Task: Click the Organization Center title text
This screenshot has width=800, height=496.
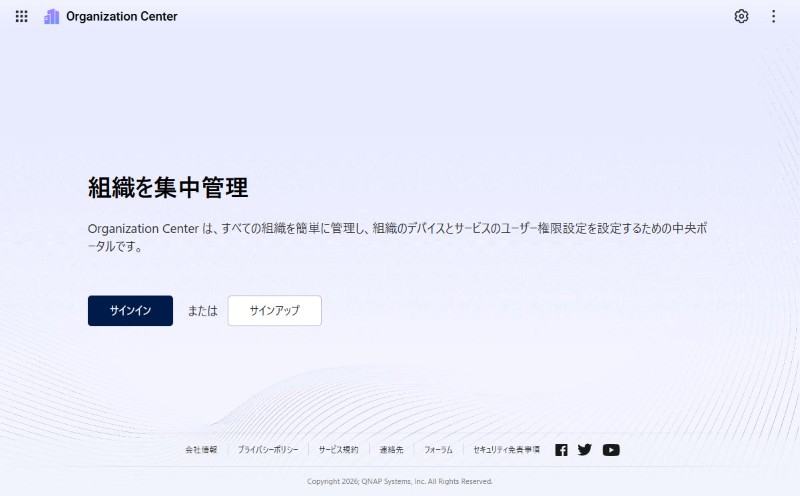Action: point(121,16)
